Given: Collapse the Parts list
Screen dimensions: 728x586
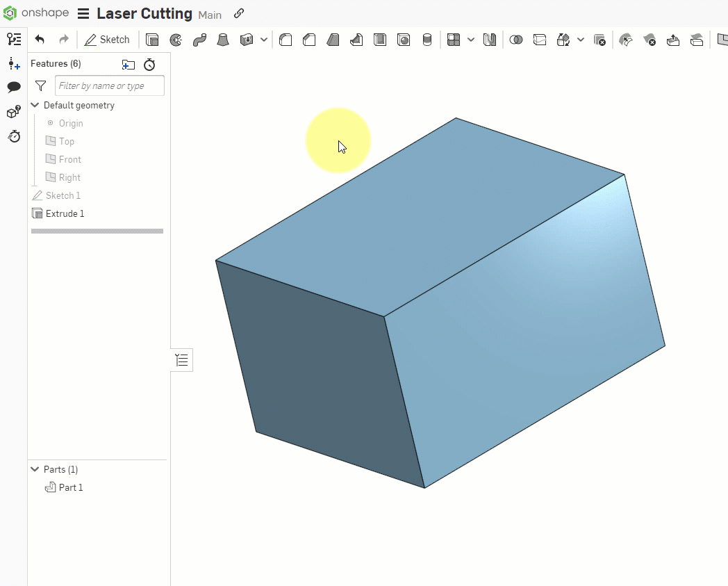Looking at the screenshot, I should coord(35,469).
